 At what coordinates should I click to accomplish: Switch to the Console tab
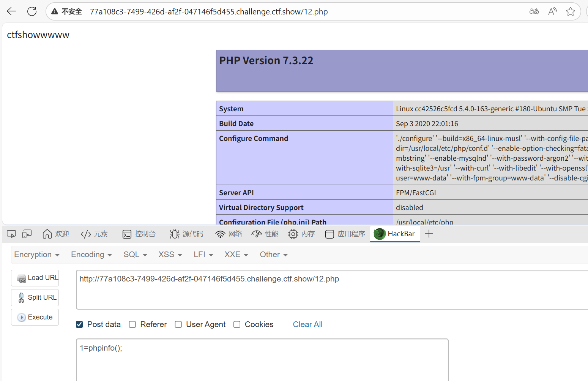click(139, 234)
